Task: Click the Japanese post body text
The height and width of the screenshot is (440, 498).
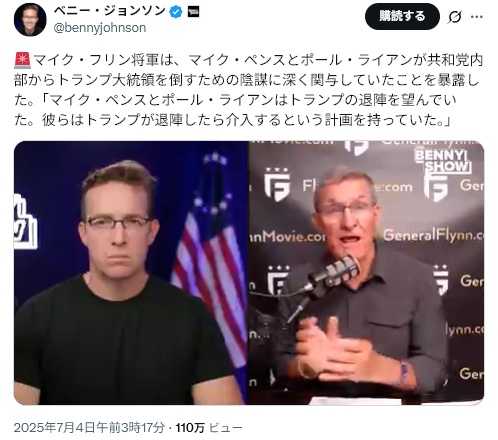Action: [248, 90]
